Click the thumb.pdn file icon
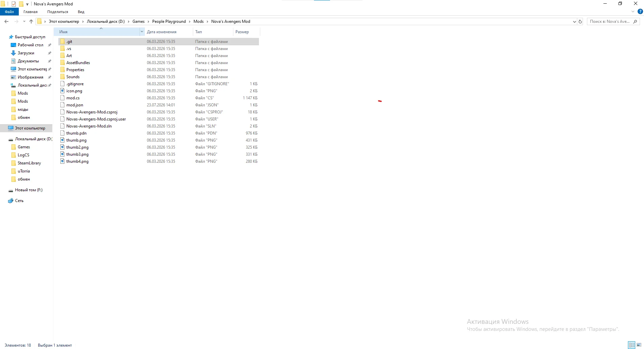Viewport: 644px width, 349px height. coord(62,133)
